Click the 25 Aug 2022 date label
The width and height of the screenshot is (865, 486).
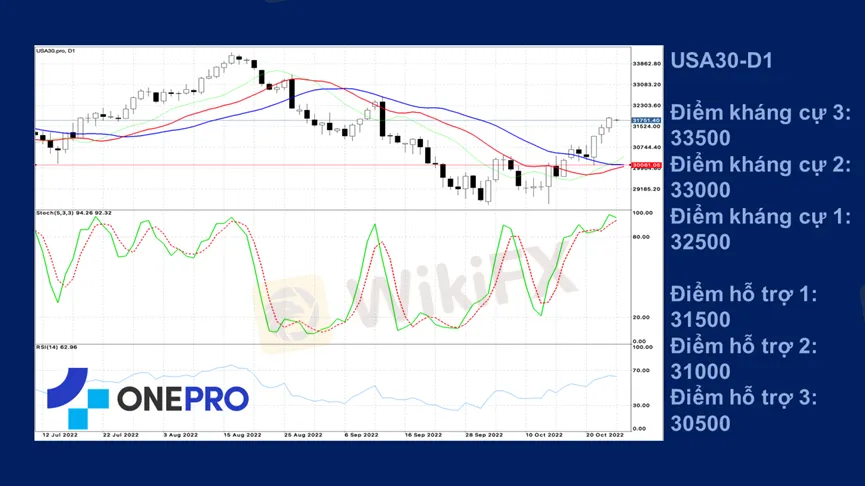[x=303, y=435]
